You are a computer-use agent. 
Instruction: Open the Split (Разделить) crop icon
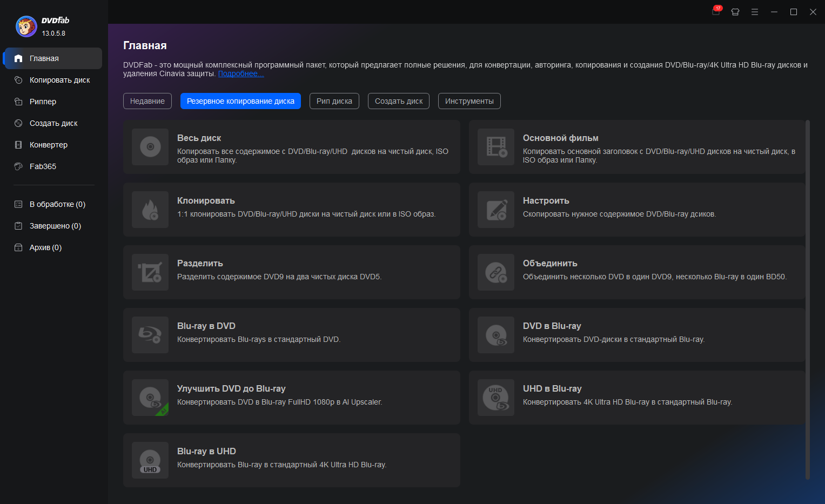[x=150, y=272]
